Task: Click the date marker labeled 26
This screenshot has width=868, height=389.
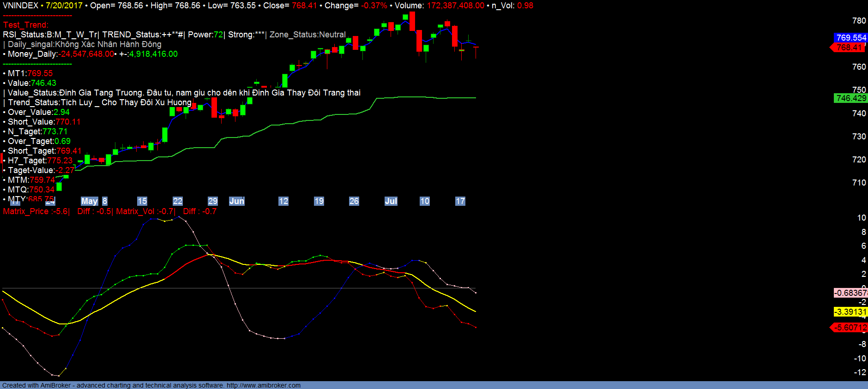Action: [x=354, y=201]
